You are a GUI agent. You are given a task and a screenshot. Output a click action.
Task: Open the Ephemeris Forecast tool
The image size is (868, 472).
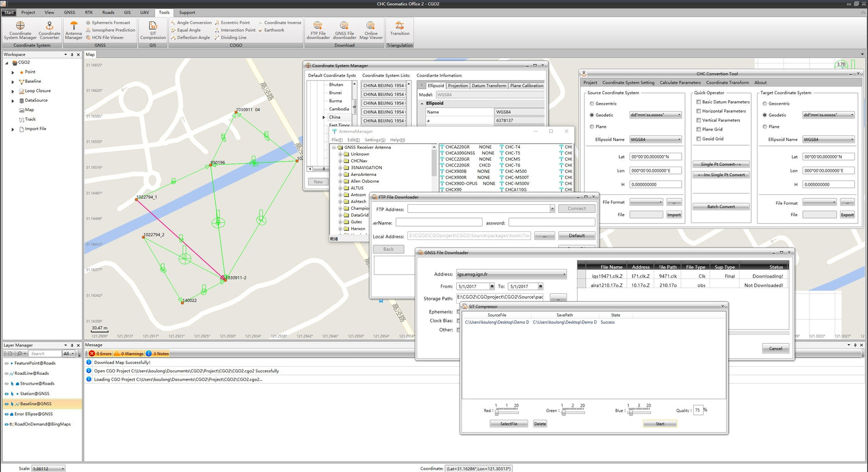click(111, 22)
